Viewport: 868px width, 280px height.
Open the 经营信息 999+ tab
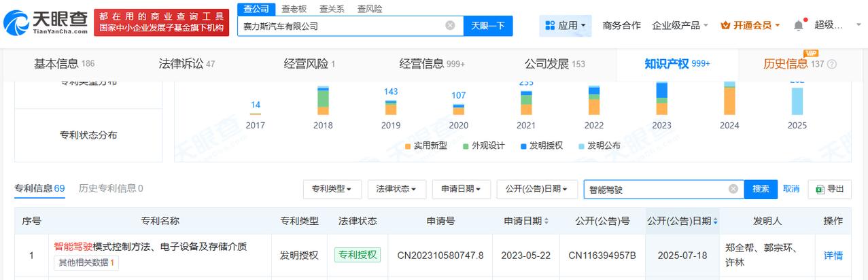pyautogui.click(x=432, y=64)
